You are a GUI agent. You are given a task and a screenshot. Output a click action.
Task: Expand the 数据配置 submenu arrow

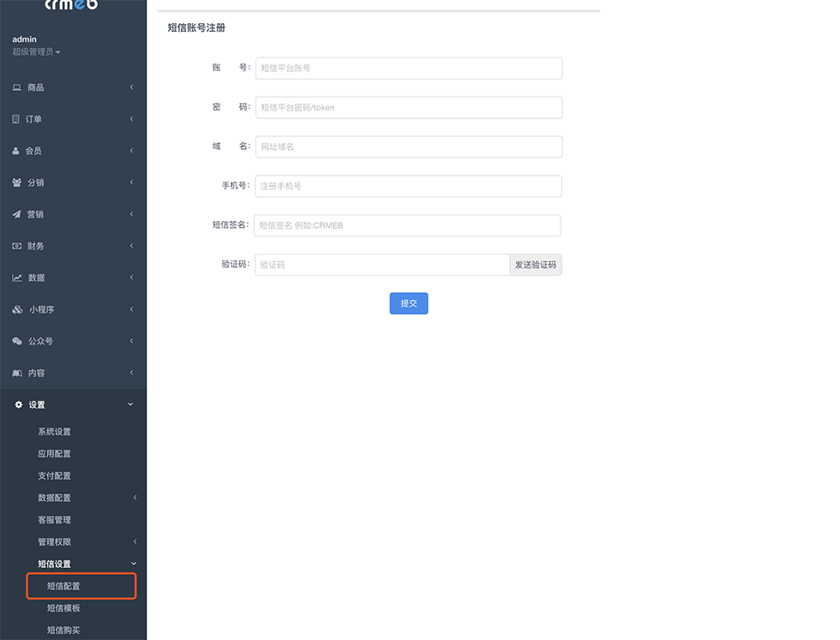(135, 498)
